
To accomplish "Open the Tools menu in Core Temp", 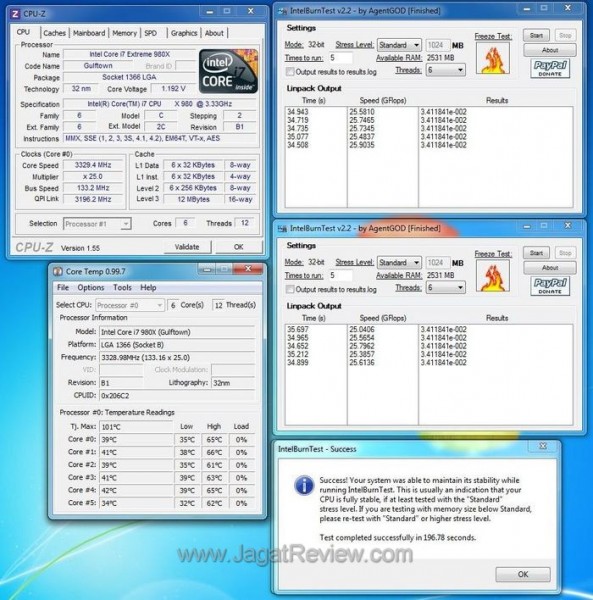I will coord(122,287).
